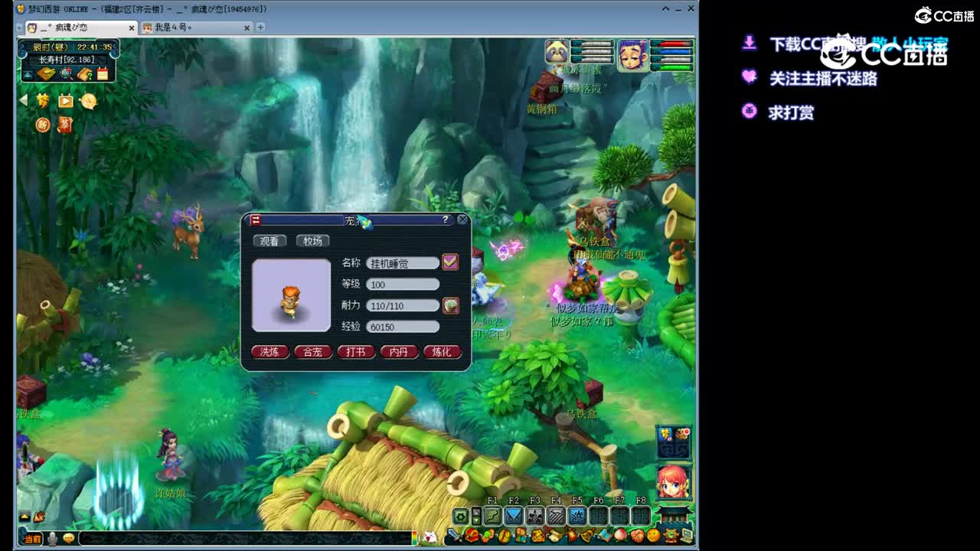This screenshot has width=980, height=551.
Task: Collapse the shortcut icons with left arrow
Action: (24, 100)
